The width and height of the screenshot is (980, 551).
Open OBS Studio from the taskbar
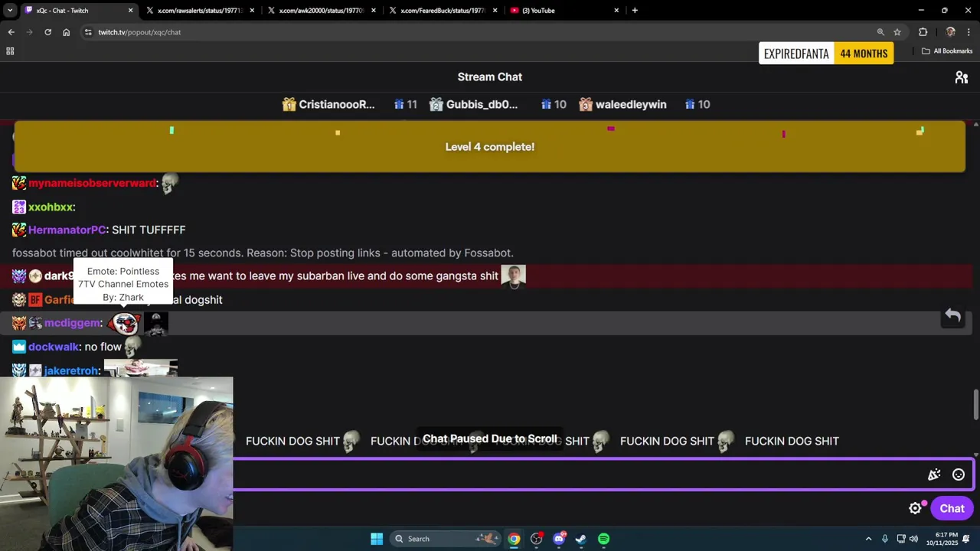pyautogui.click(x=536, y=539)
